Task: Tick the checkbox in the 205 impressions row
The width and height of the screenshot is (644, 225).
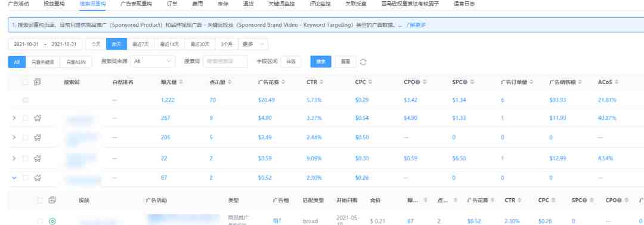Action: [x=26, y=137]
